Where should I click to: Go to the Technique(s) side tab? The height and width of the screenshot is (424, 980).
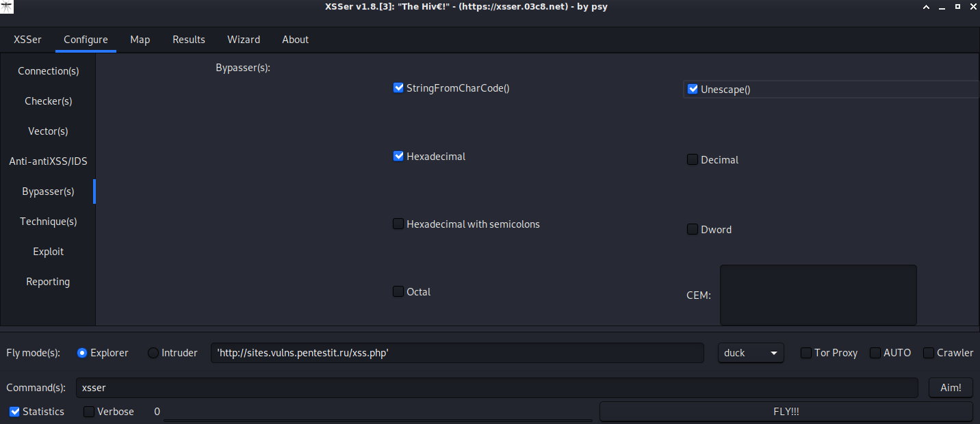48,222
